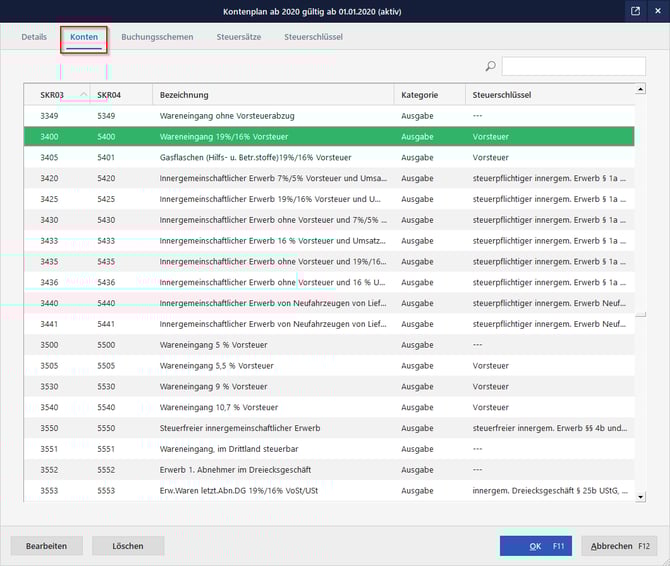This screenshot has width=670, height=566.
Task: Click steuerfreier innergem. Erwerb tax key
Action: (x=550, y=428)
